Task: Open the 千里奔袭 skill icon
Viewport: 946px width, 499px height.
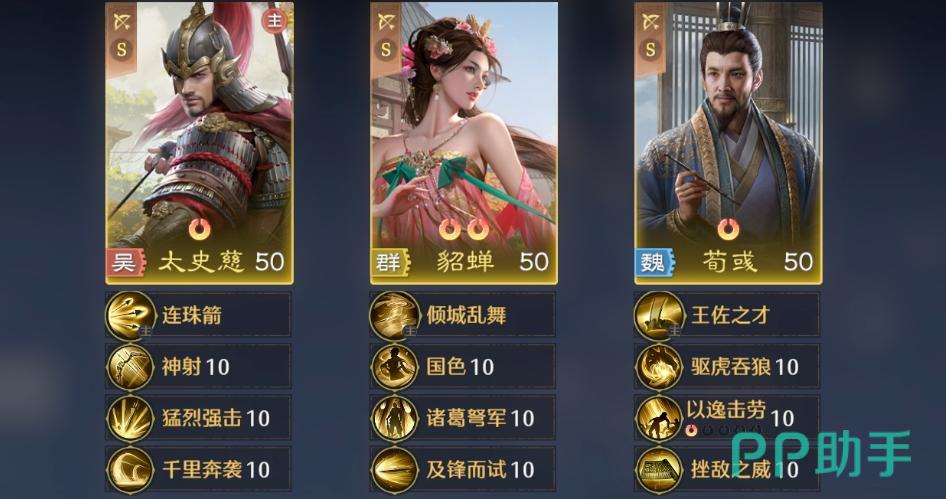Action: point(131,469)
